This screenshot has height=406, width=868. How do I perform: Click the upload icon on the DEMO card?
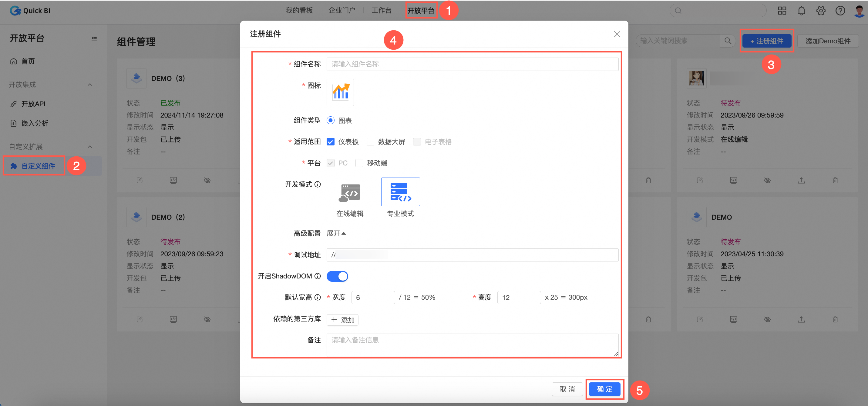click(x=802, y=319)
